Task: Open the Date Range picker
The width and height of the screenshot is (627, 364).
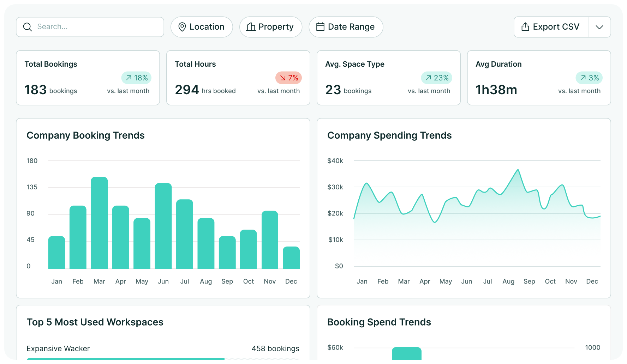Action: pos(346,27)
